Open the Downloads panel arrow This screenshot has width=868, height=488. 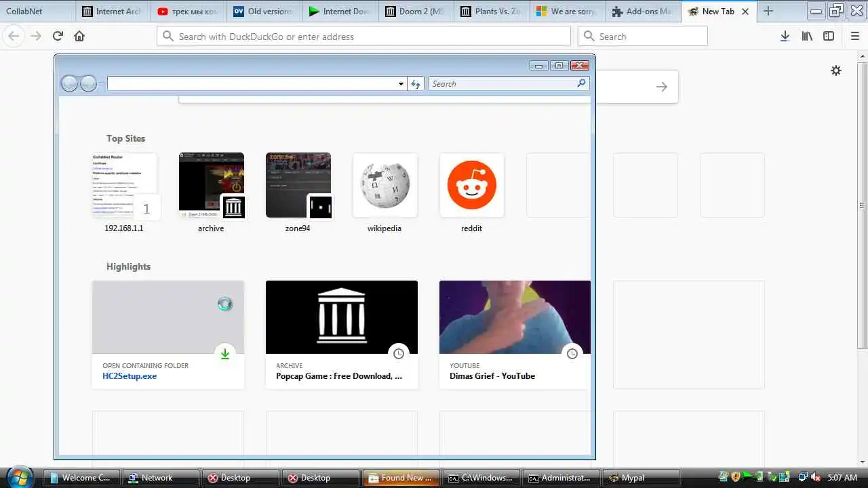point(785,37)
